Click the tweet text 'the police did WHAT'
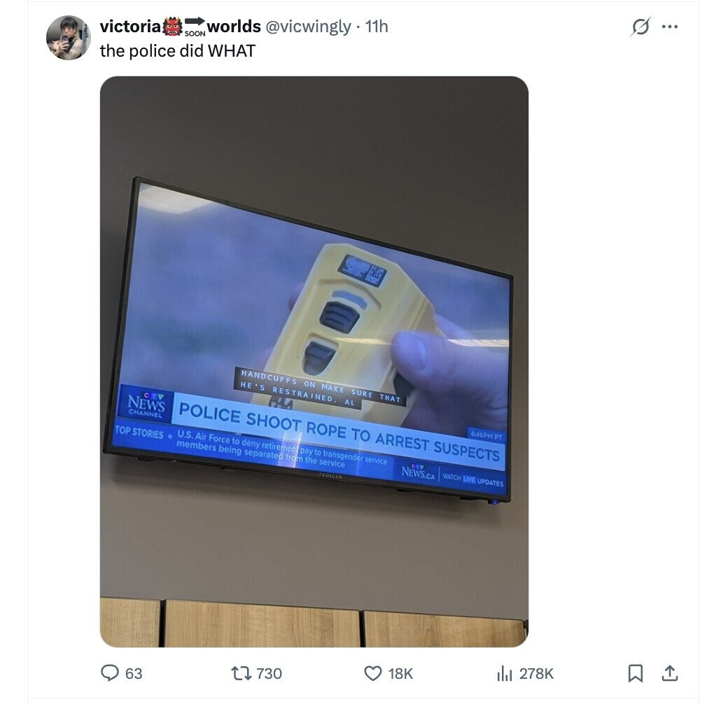The width and height of the screenshot is (728, 704). 178,50
